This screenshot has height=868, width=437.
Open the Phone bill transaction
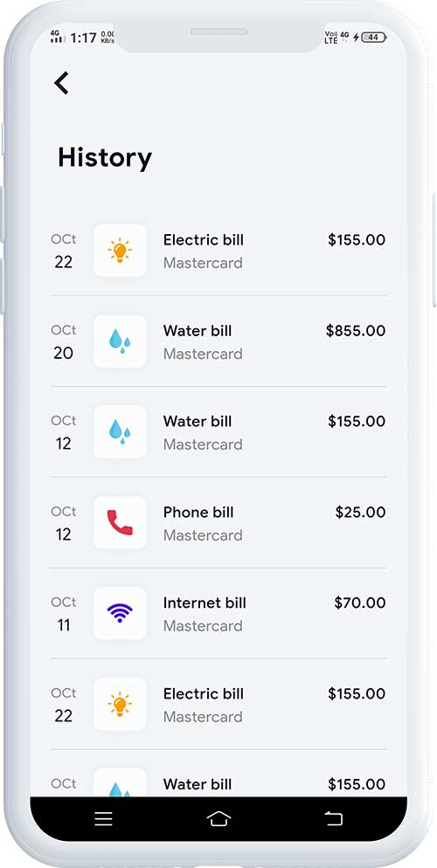218,522
